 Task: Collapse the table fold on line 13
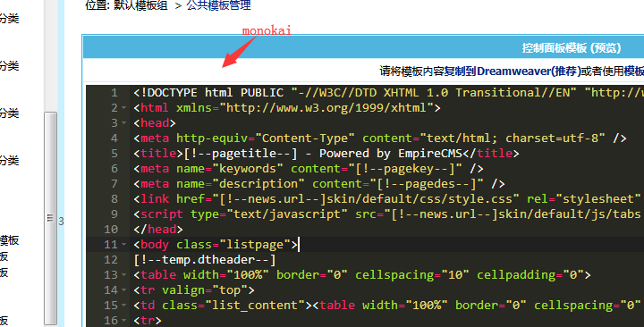pos(124,275)
